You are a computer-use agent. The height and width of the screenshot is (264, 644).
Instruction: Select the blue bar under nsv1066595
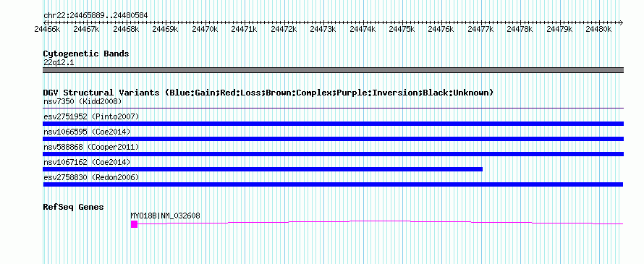point(333,139)
